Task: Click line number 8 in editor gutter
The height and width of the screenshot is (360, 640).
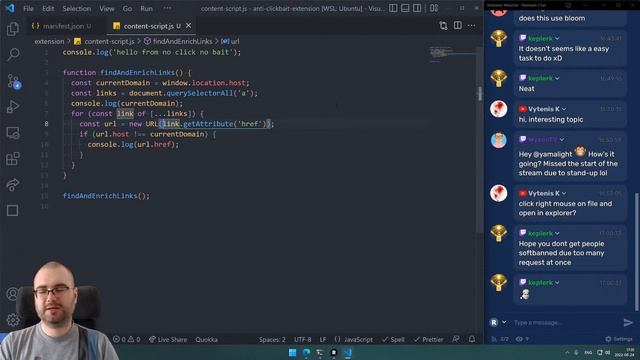Action: [46, 124]
